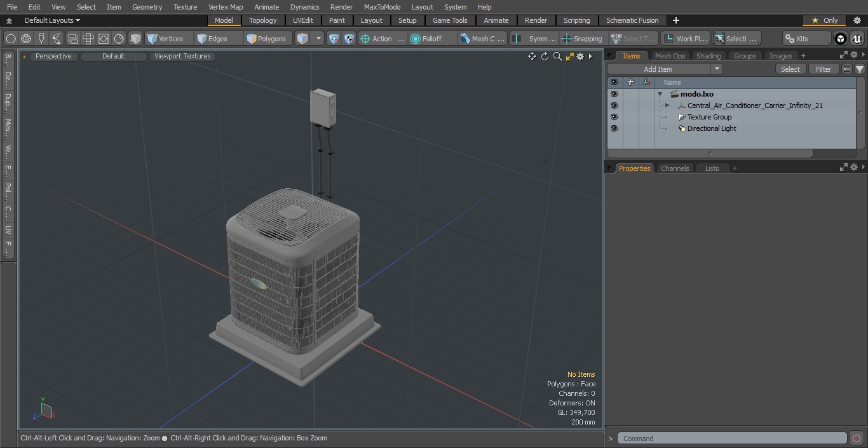The height and width of the screenshot is (448, 868).
Task: Switch to the Topology layout tab
Action: coord(263,20)
